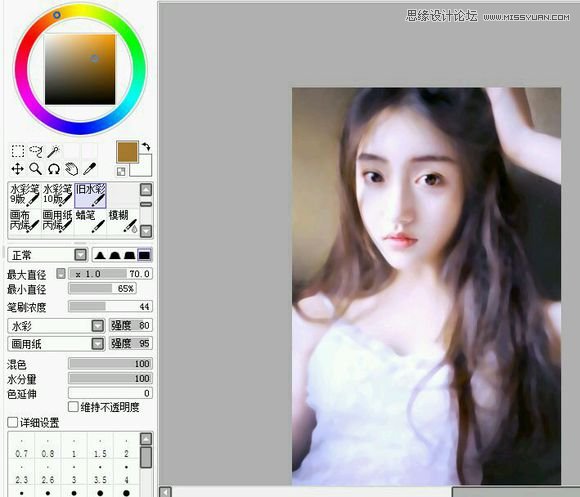The width and height of the screenshot is (580, 497).
Task: Select the rotate canvas tool
Action: pos(54,169)
